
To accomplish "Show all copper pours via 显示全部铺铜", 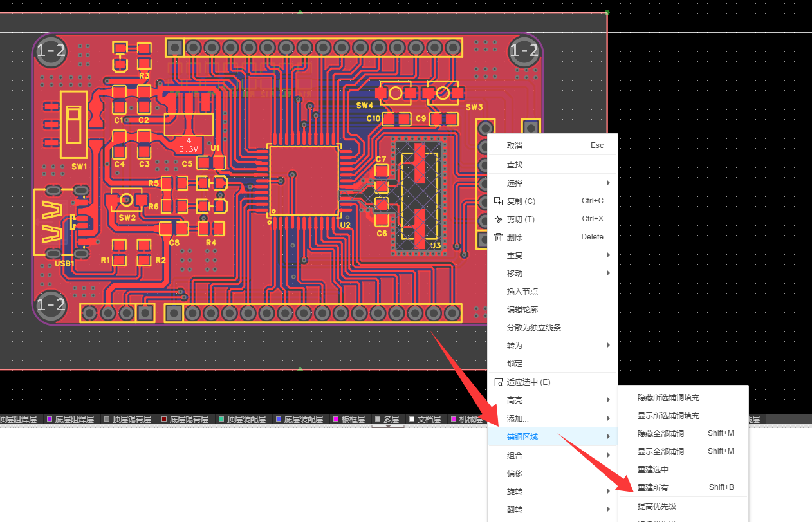I will pyautogui.click(x=660, y=451).
